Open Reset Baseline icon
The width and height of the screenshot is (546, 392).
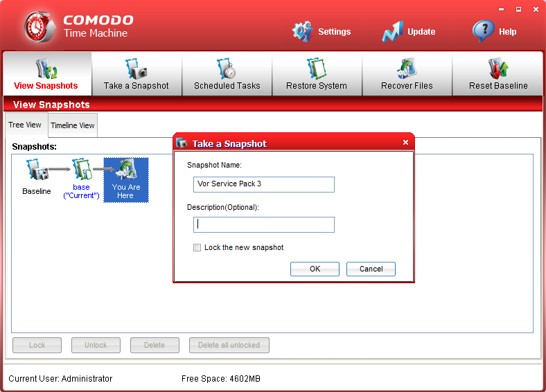pyautogui.click(x=498, y=69)
